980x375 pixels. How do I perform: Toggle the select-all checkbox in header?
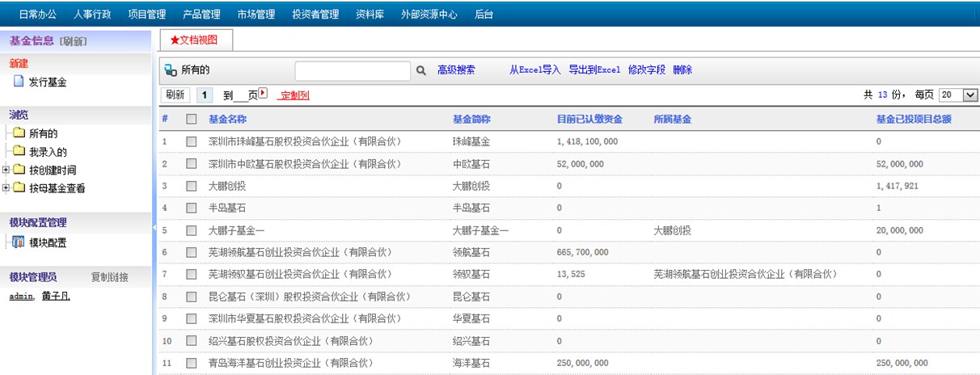(192, 119)
